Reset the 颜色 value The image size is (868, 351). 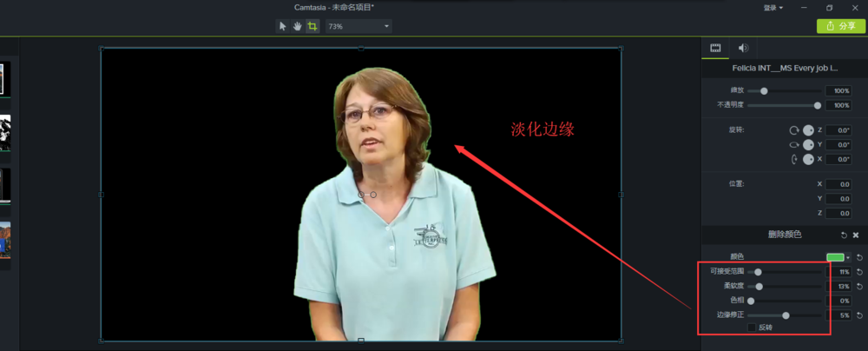tap(859, 257)
